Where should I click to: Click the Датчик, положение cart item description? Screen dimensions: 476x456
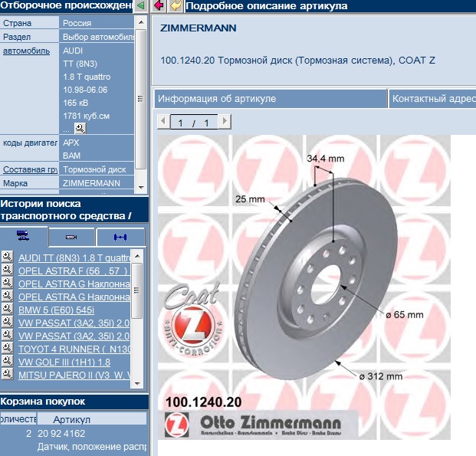[x=92, y=447]
